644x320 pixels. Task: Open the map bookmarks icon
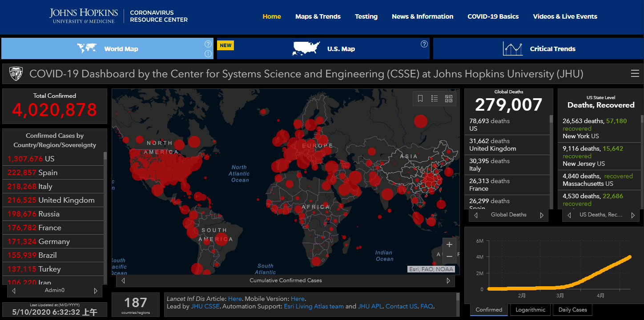(420, 99)
